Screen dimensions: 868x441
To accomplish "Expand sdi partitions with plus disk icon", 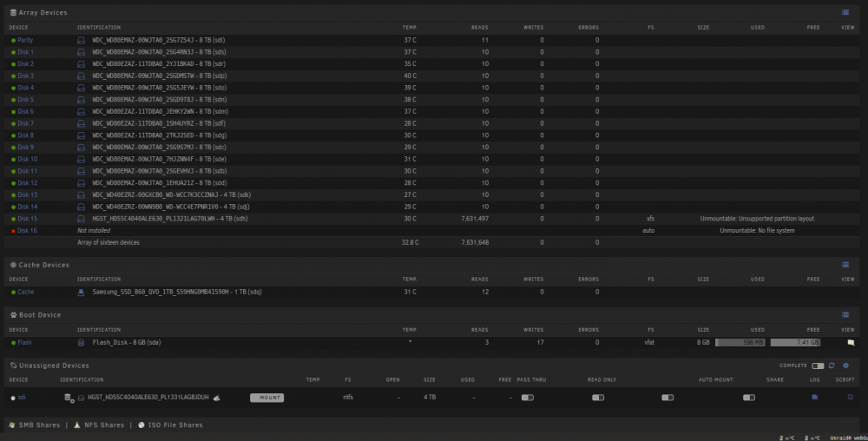I will (69, 398).
